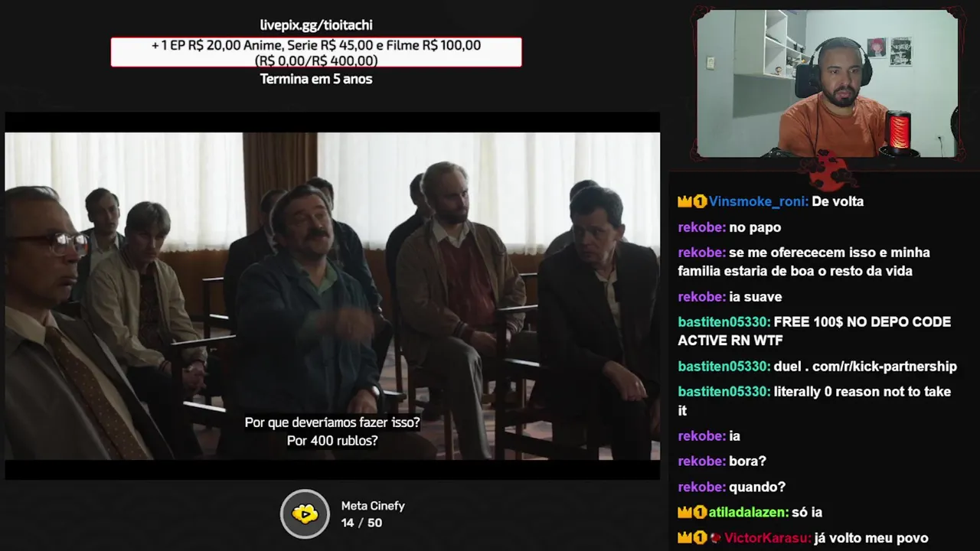Click the Meta Cinefy round video icon

[x=305, y=514]
